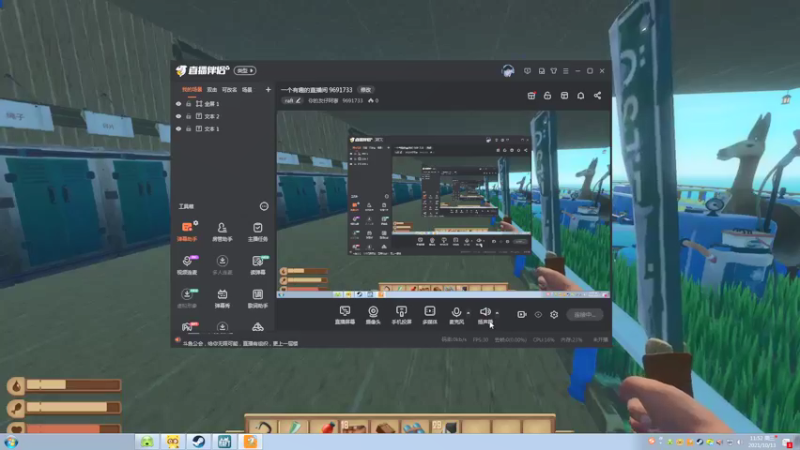
Task: Edit the category tag with pencil
Action: [293, 101]
